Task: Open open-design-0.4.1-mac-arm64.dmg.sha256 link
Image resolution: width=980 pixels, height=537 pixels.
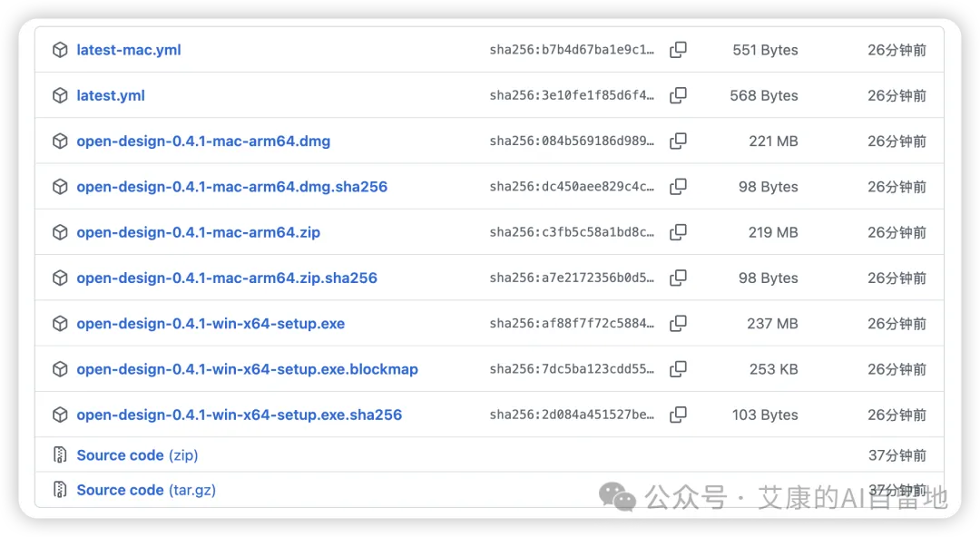Action: 232,187
